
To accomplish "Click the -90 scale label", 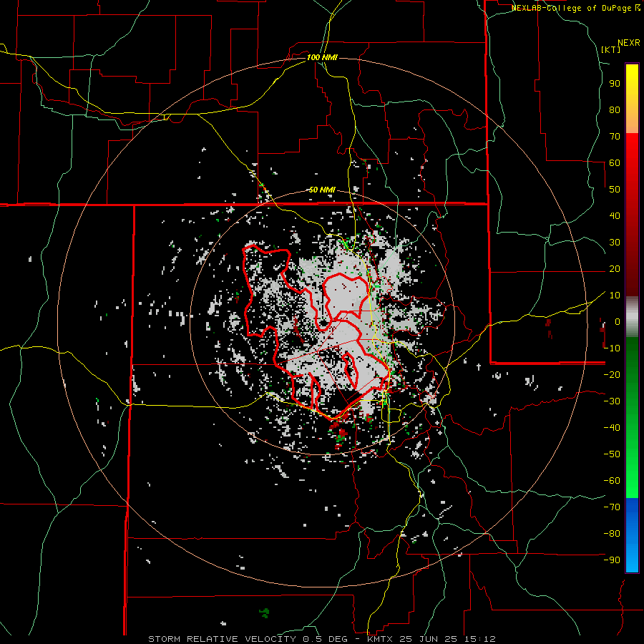I will 612,560.
